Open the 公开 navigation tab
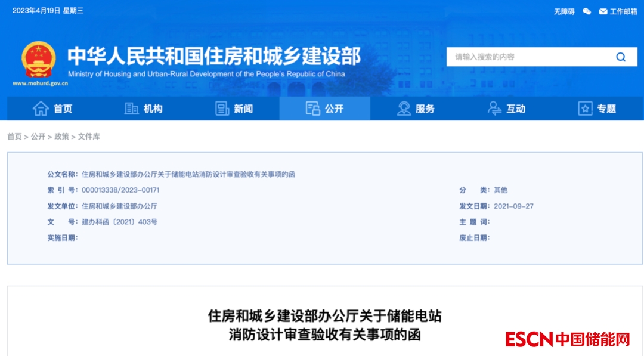This screenshot has height=356, width=644. [325, 109]
